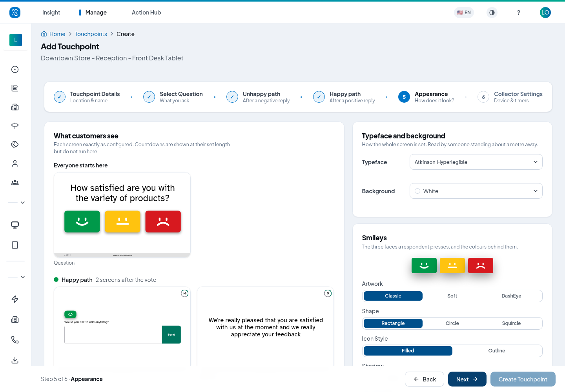
Task: Toggle the dark/light contrast theme icon
Action: [x=492, y=13]
